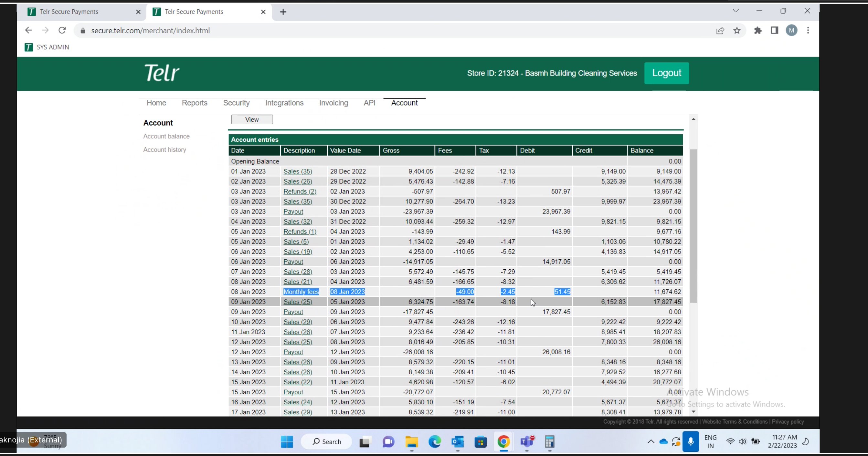Screen dimensions: 868x456
Task: Open the Refunds (1) entry link
Action: point(300,232)
